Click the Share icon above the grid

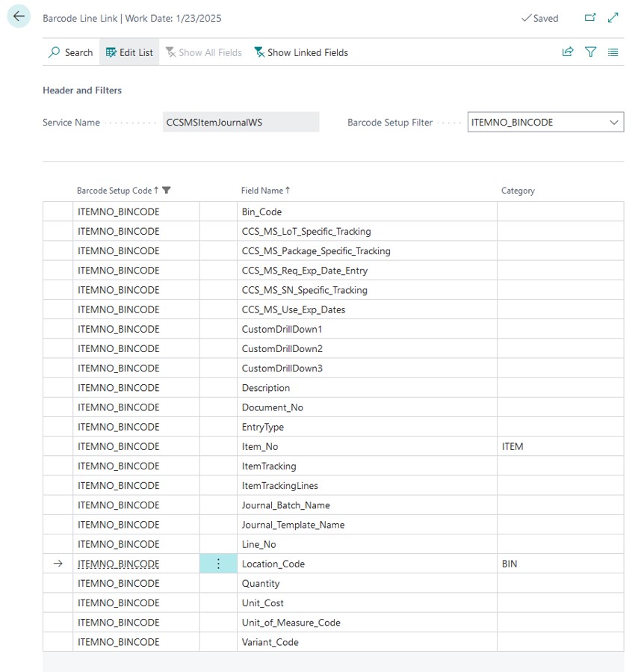coord(568,52)
